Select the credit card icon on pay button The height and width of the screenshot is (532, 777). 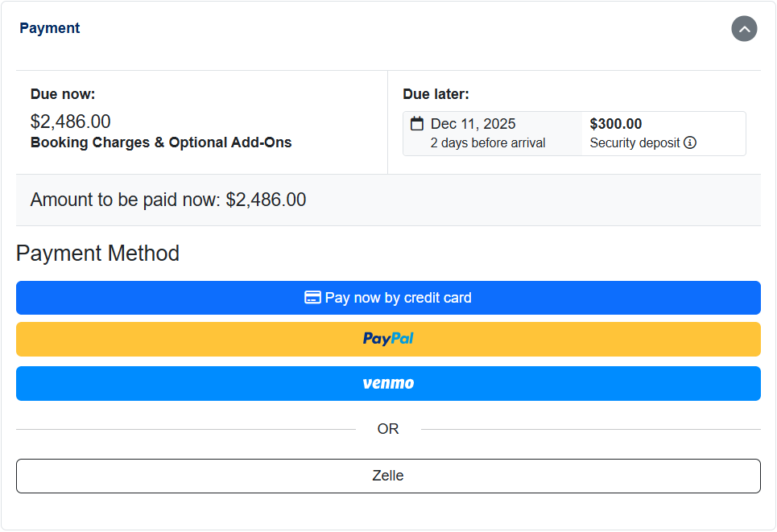(x=313, y=297)
